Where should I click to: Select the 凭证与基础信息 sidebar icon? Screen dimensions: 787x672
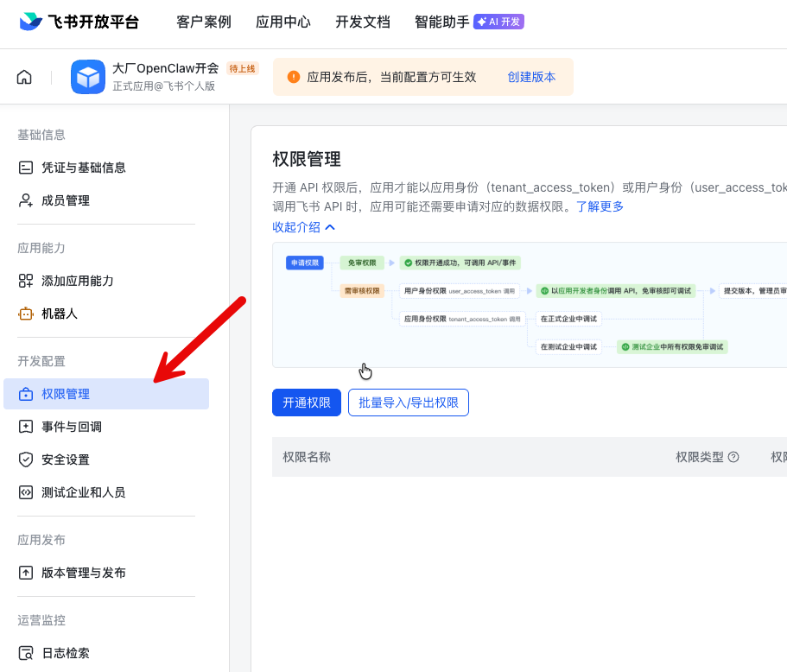point(27,167)
